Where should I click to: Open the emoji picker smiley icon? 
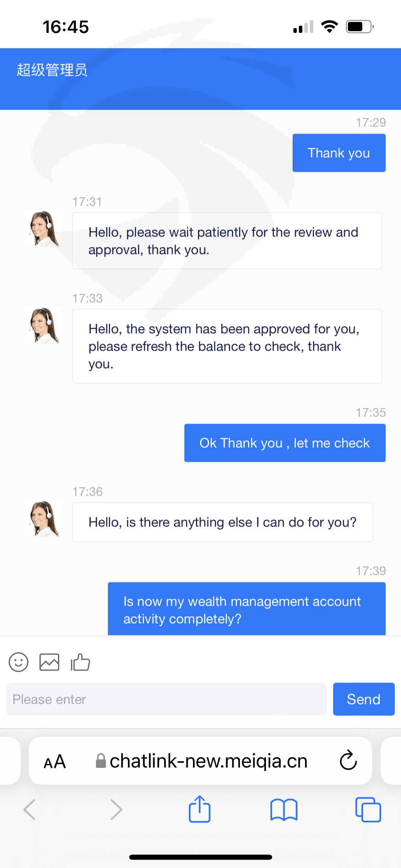[x=19, y=662]
